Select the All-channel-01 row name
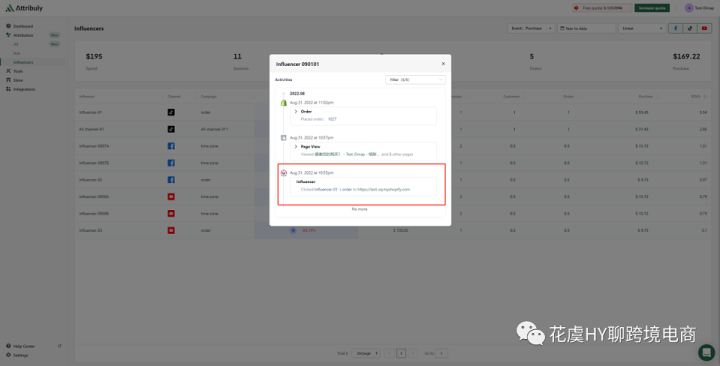Image resolution: width=720 pixels, height=366 pixels. (91, 129)
